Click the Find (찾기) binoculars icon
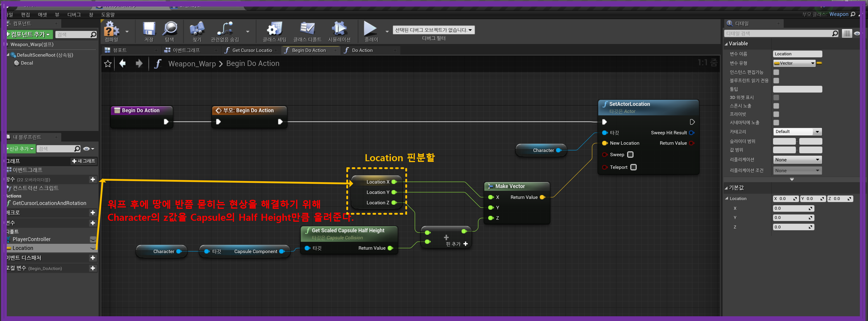Image resolution: width=868 pixels, height=321 pixels. point(197,29)
